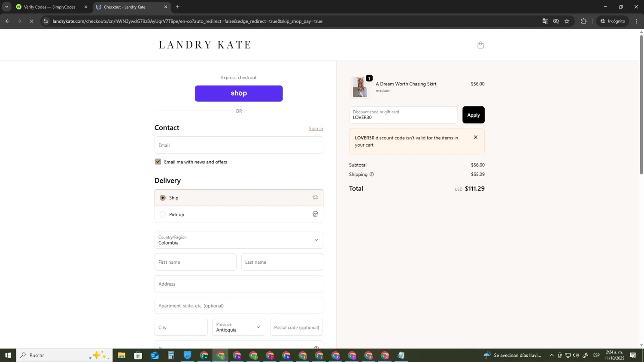This screenshot has width=644, height=362.
Task: Open the Incógnito profile indicator
Action: [x=613, y=21]
